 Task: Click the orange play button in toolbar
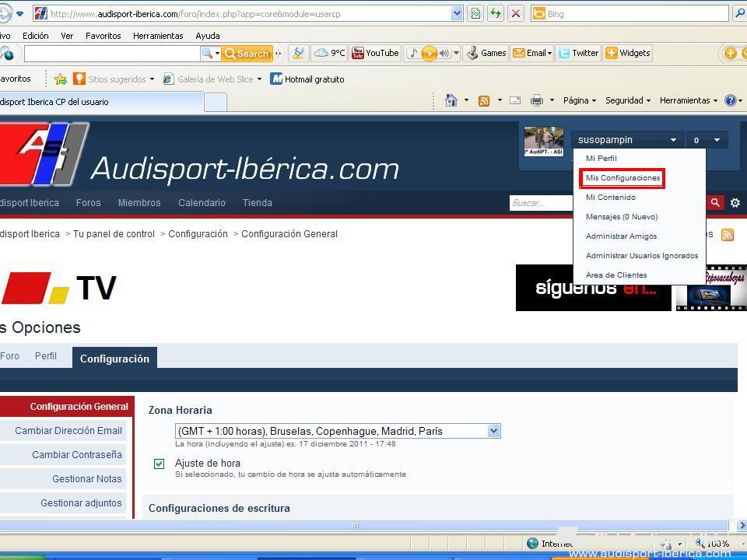[x=429, y=54]
